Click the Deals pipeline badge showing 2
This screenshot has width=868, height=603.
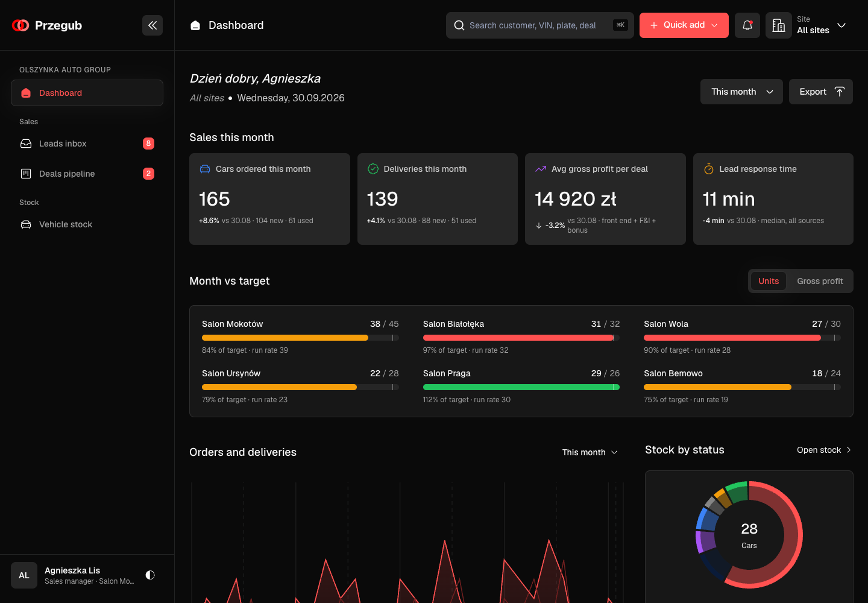click(x=148, y=174)
